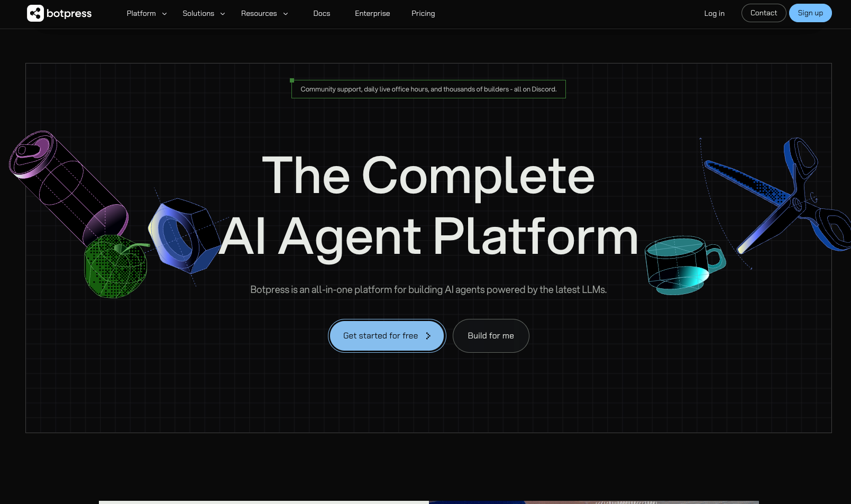The image size is (851, 504).
Task: Click the Build for me button
Action: [491, 336]
